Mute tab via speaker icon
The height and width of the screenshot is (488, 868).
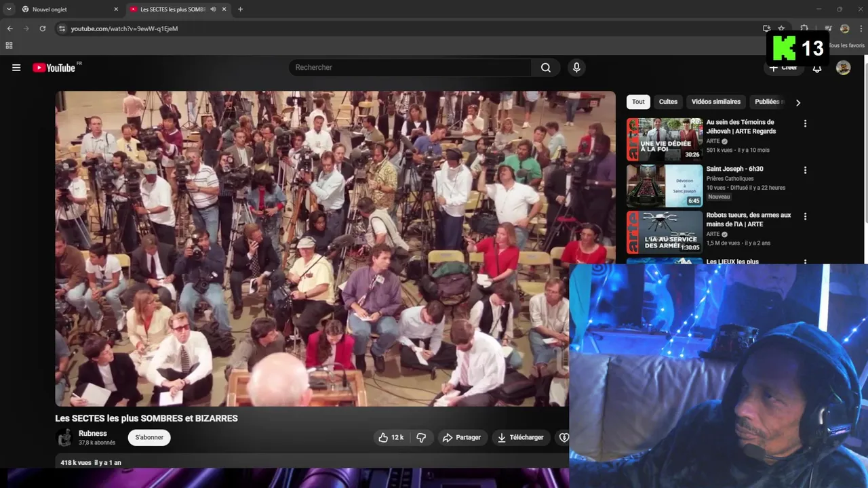click(213, 9)
